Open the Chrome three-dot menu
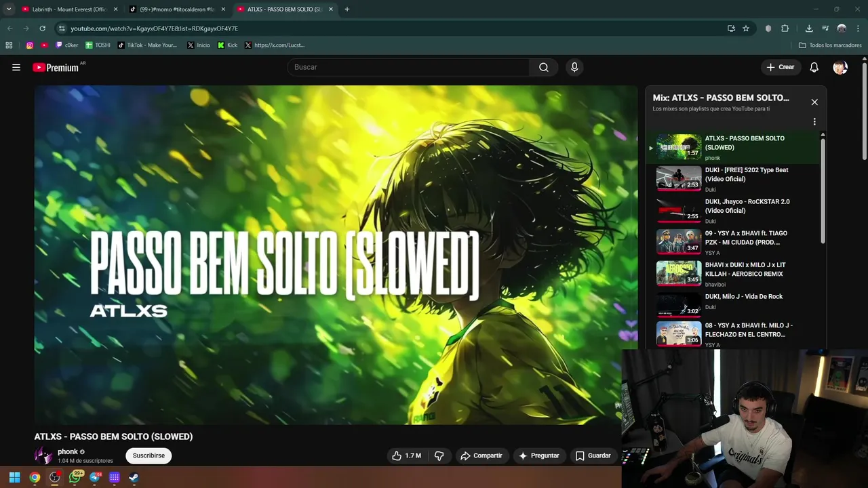Viewport: 868px width, 488px height. [858, 28]
